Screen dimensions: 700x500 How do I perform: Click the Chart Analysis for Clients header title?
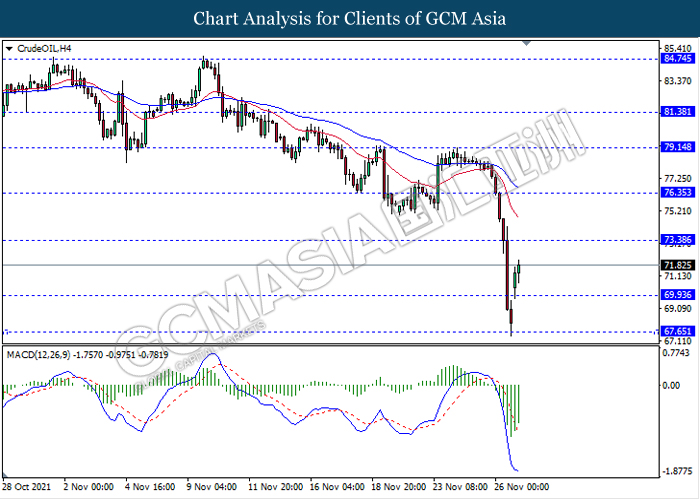(350, 19)
